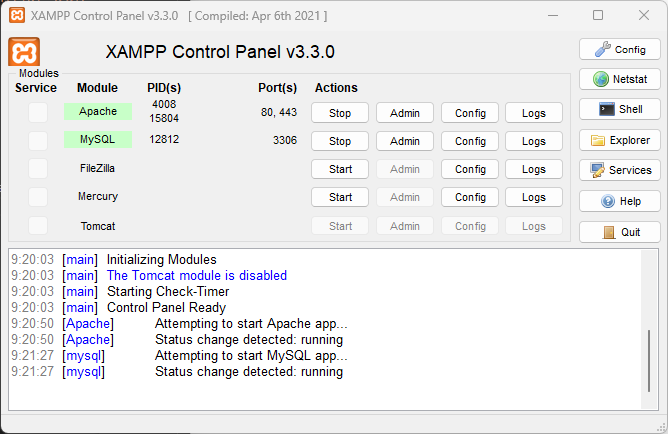
Task: Stop the Apache module
Action: click(x=340, y=113)
